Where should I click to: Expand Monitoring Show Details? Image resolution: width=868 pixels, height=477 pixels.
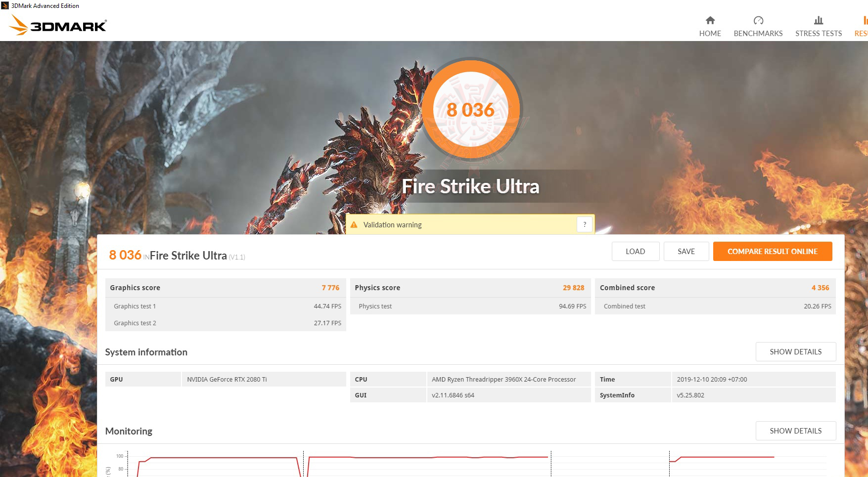795,431
